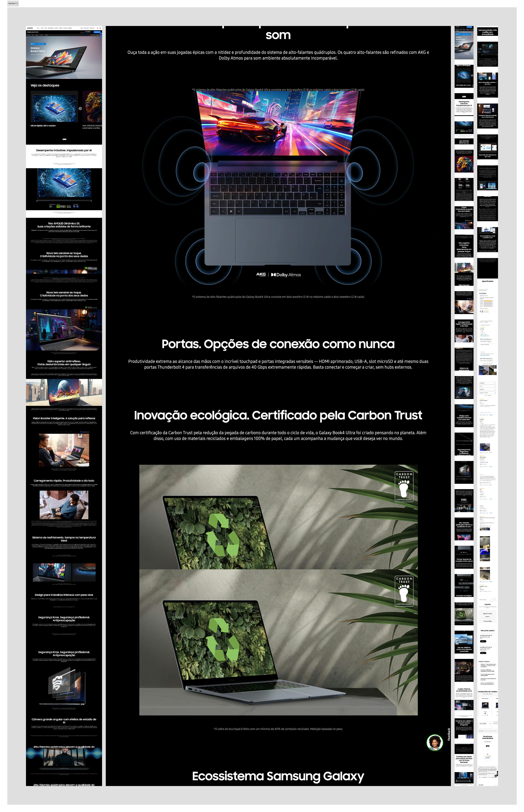Click the blue Comprar button in left frame

point(97,32)
